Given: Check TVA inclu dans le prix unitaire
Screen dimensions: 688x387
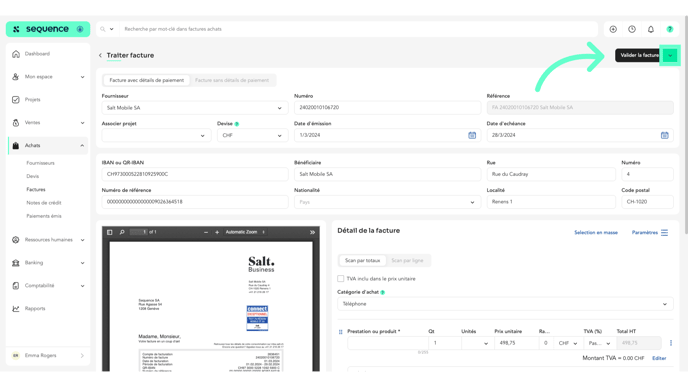Looking at the screenshot, I should (340, 279).
